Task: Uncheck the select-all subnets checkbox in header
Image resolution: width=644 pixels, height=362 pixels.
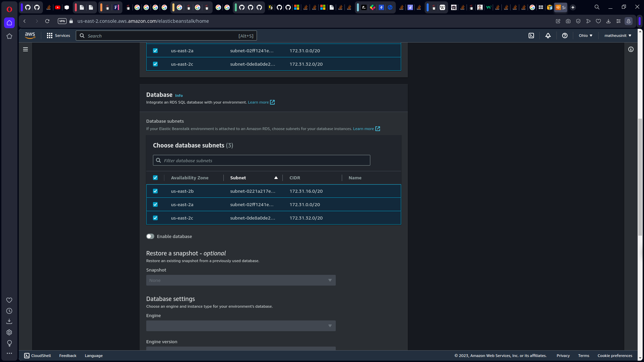Action: [155, 178]
